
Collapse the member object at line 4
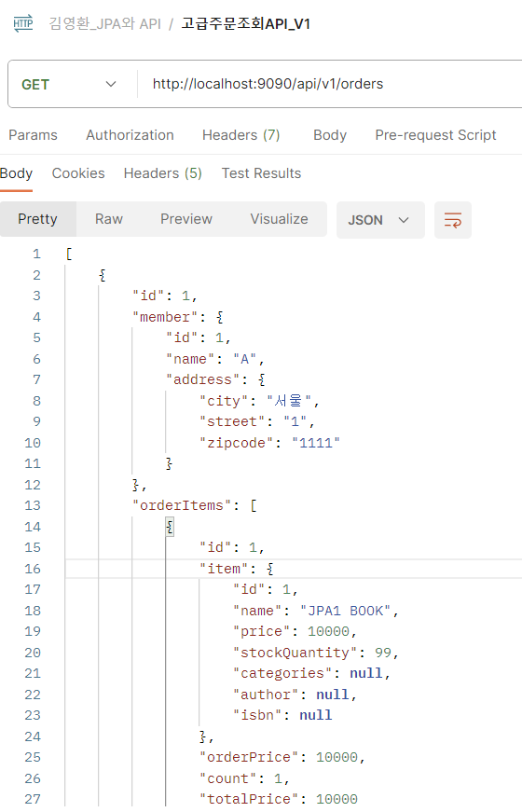tap(220, 317)
